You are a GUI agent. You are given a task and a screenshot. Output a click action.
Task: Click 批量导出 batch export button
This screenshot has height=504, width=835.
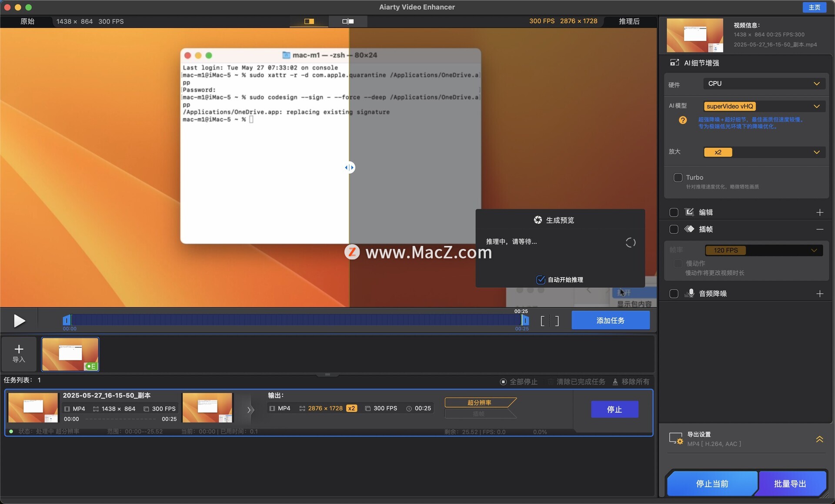pos(790,484)
